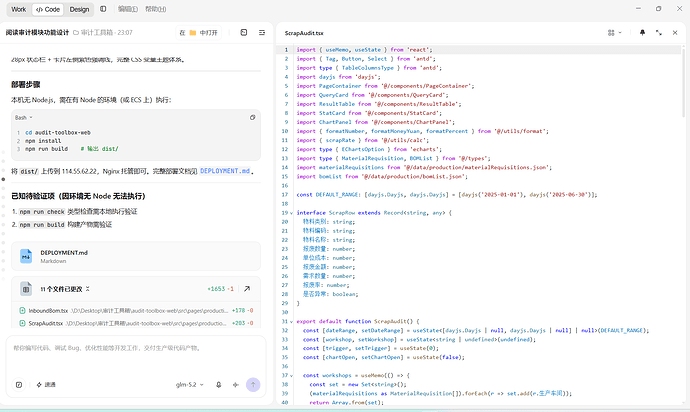Collapse the ScrapRow interface code fold
The height and width of the screenshot is (412, 690).
(x=291, y=213)
